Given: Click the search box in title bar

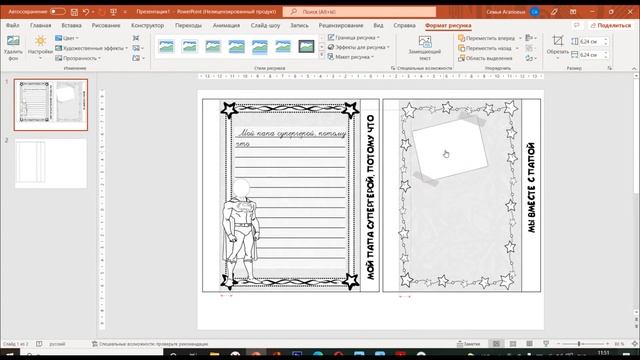Looking at the screenshot, I should pyautogui.click(x=359, y=12).
